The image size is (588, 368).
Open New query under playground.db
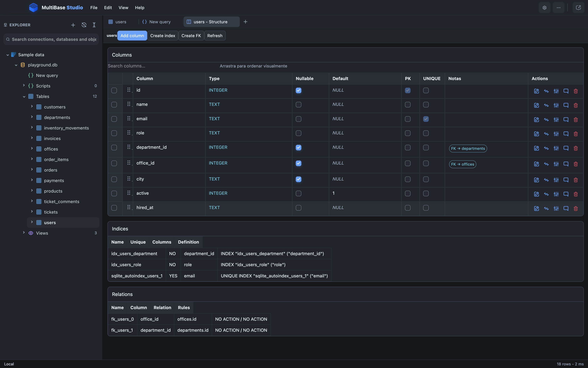[x=47, y=76]
